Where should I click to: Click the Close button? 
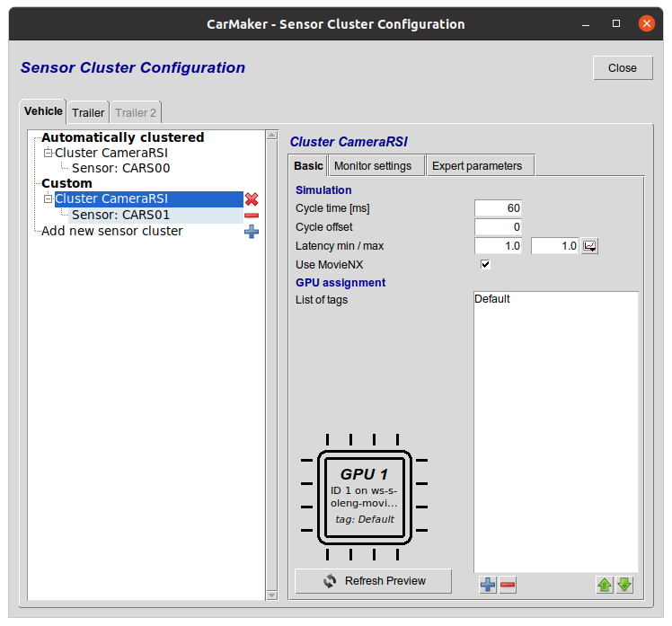[x=622, y=68]
